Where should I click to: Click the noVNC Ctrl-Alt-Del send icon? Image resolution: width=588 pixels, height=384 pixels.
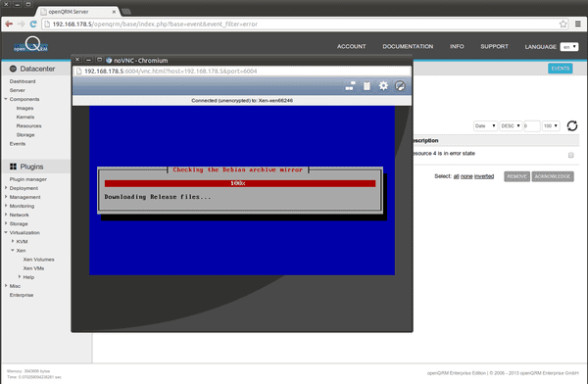point(350,86)
